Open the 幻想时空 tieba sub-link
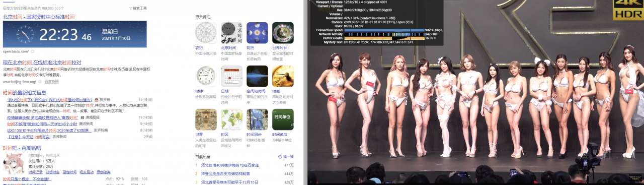Image resolution: width=644 pixels, height=185 pixels. (x=52, y=172)
